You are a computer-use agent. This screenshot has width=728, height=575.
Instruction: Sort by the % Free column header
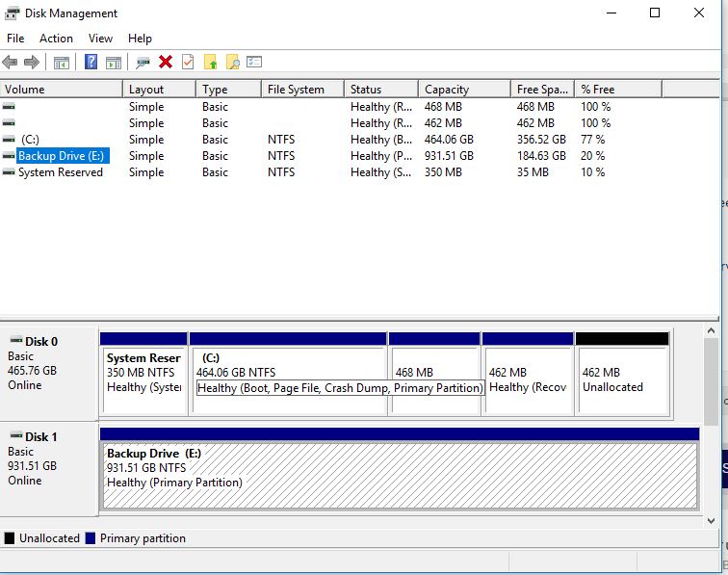point(618,90)
